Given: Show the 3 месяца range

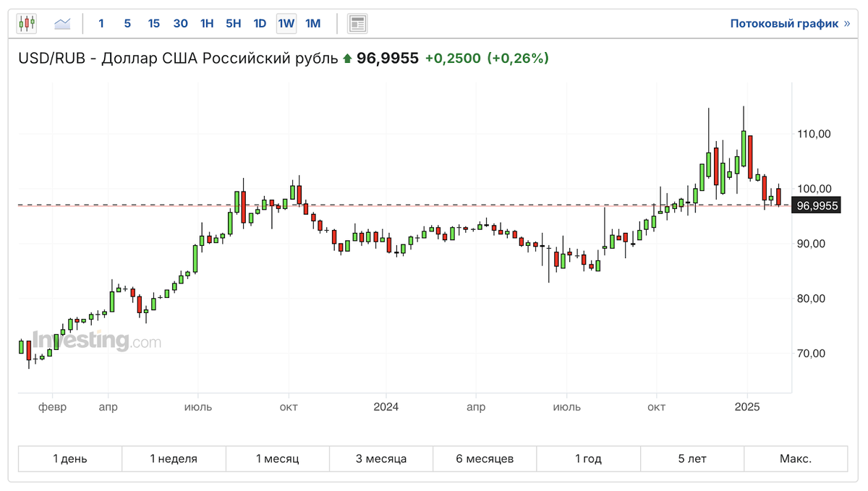Looking at the screenshot, I should point(381,458).
